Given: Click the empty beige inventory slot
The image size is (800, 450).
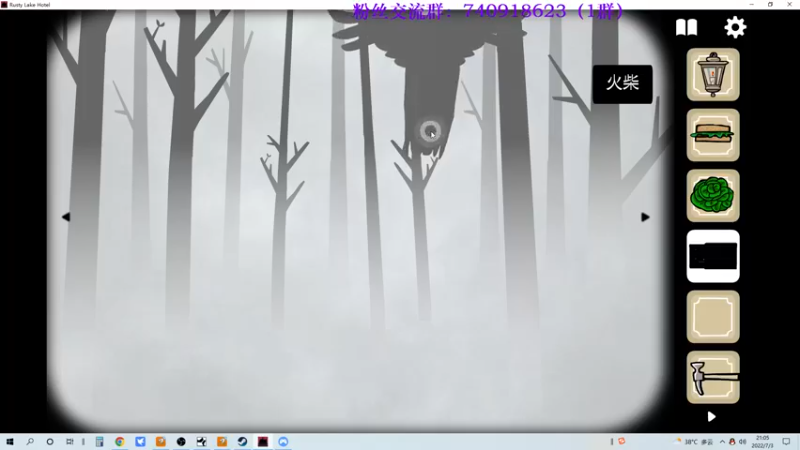Looking at the screenshot, I should 713,316.
